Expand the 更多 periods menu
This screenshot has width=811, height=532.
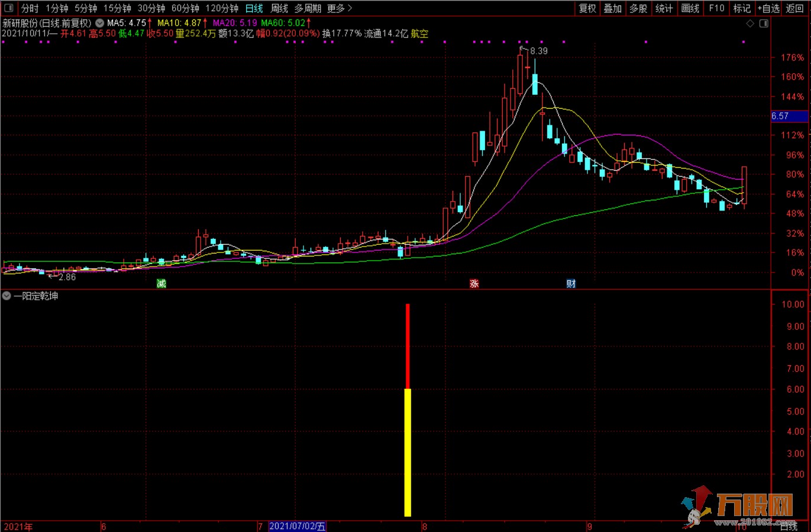[x=340, y=8]
